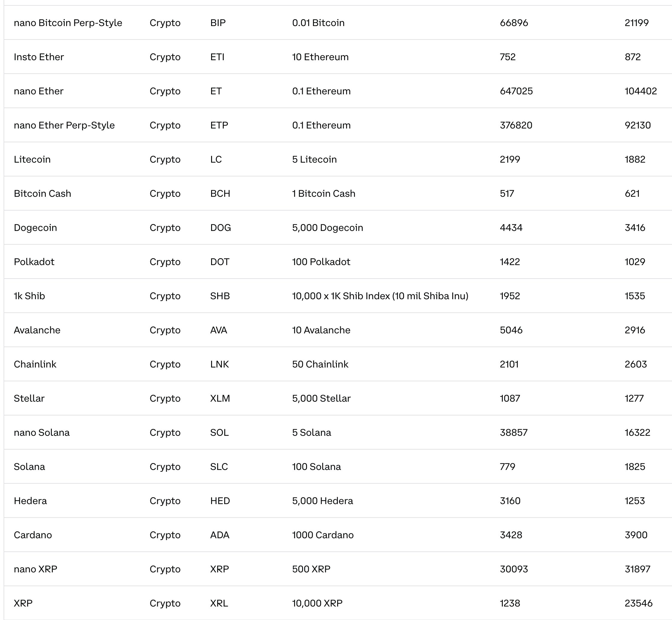The image size is (672, 620).
Task: Select the XRL ticker symbol
Action: (x=219, y=603)
